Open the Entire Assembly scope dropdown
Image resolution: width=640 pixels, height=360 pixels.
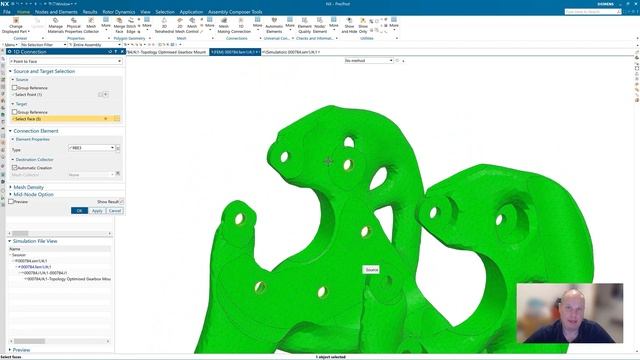[x=95, y=44]
